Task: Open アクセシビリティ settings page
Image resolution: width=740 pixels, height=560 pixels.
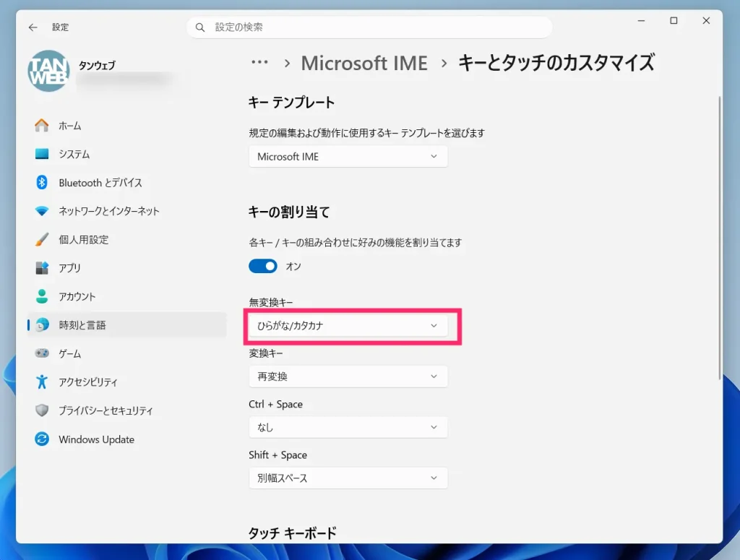Action: tap(126, 382)
